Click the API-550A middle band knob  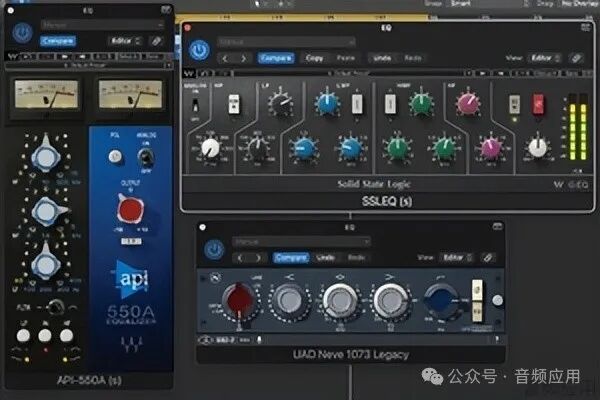tap(47, 211)
